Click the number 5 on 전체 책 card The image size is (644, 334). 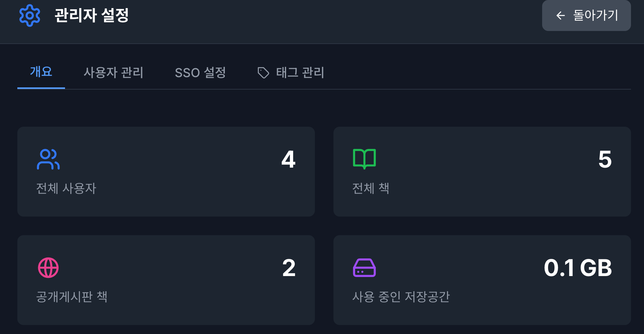606,160
